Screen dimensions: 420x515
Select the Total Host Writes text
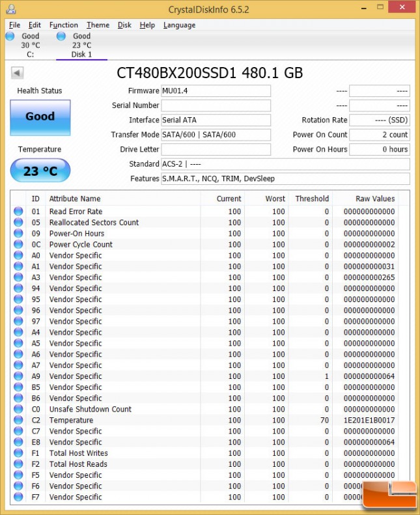point(79,453)
